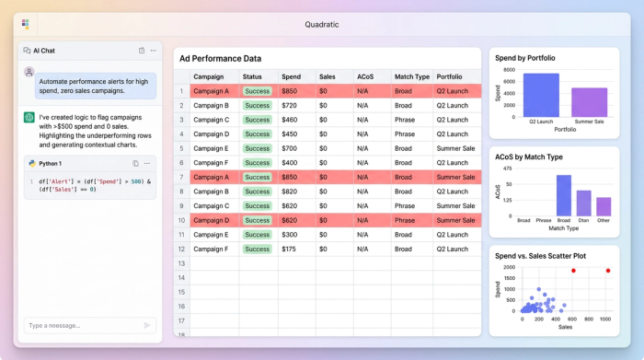Viewport: 644px width, 360px height.
Task: Click Q2 Launch bar in Spend by Portfolio
Action: (541, 96)
